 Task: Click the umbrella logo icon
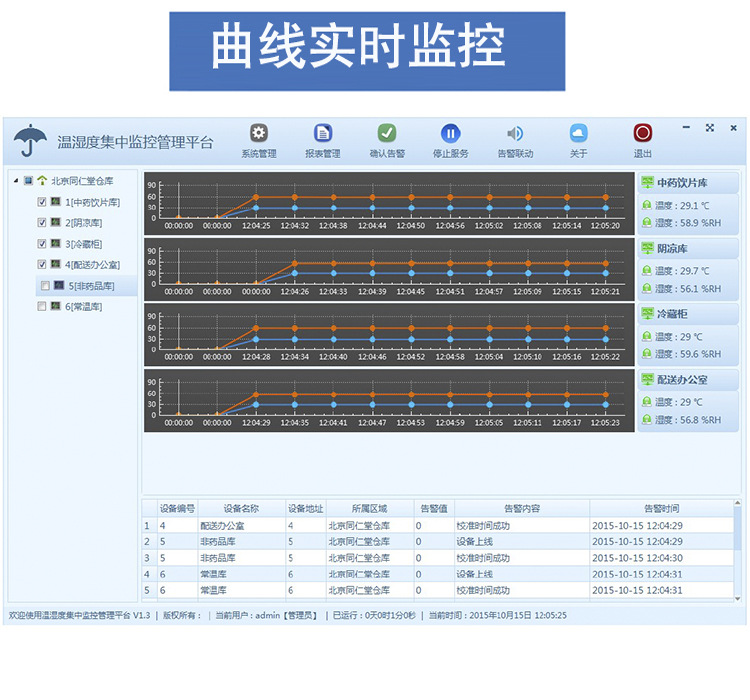tap(30, 141)
